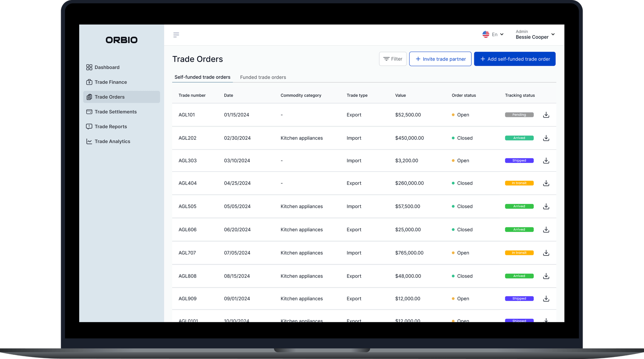Click download icon for AGL707

[546, 253]
